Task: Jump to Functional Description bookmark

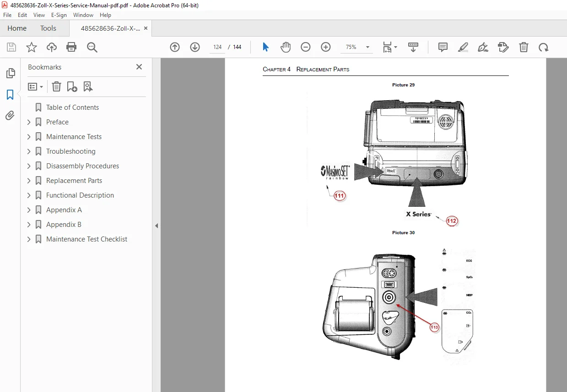Action: pyautogui.click(x=80, y=195)
